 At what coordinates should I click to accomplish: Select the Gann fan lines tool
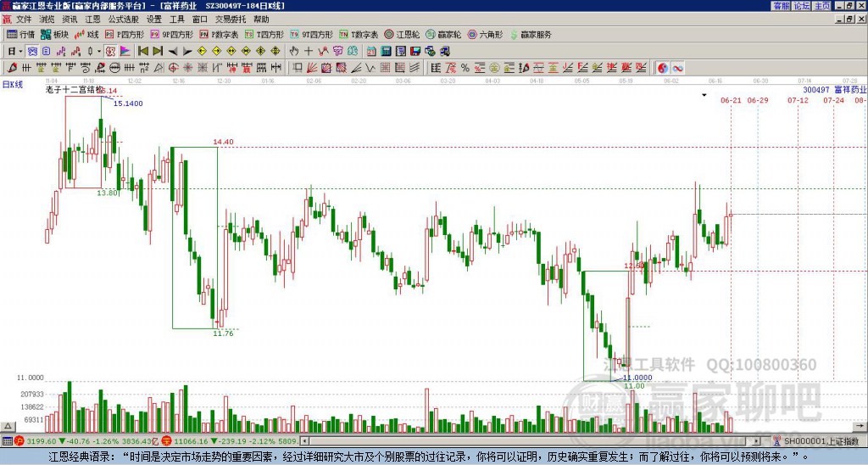312,68
